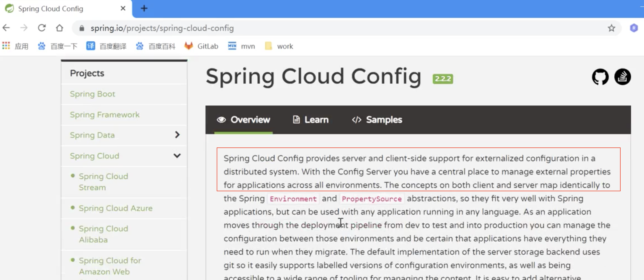Open the apps grid bookmark icon
This screenshot has width=644, height=280.
click(6, 46)
